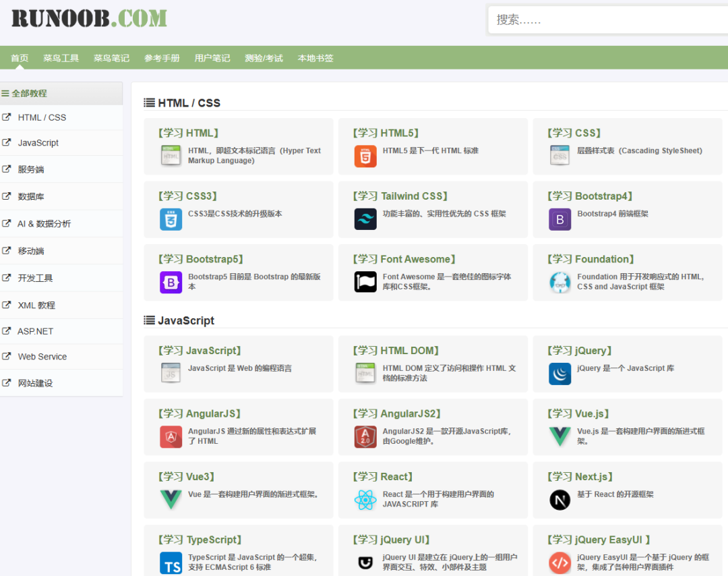Click the jQuery EasyUI orange code icon
The image size is (728, 576).
pyautogui.click(x=560, y=563)
